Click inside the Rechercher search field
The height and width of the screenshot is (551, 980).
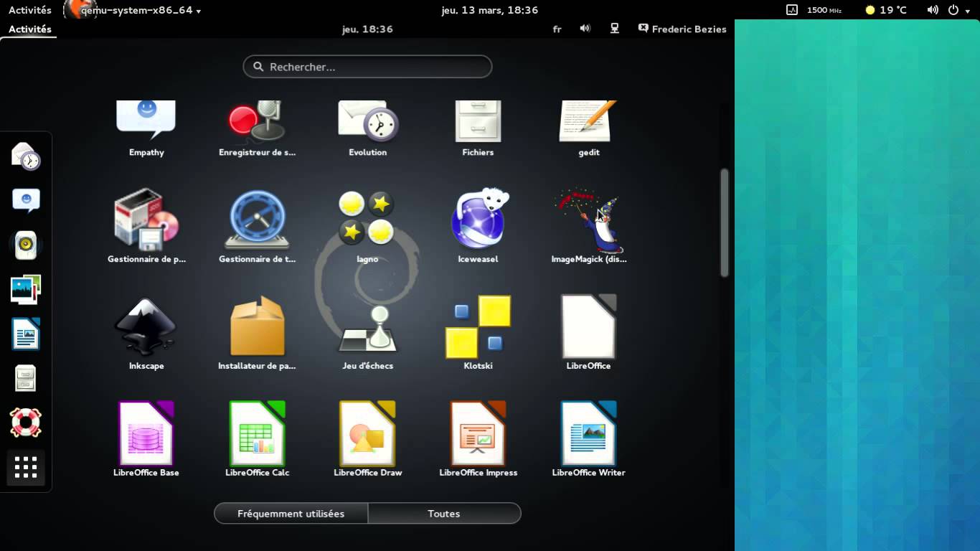(367, 66)
